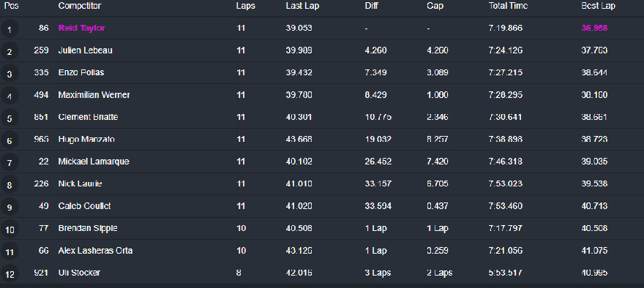
Task: Sort by the Best Lap column header
Action: [599, 6]
